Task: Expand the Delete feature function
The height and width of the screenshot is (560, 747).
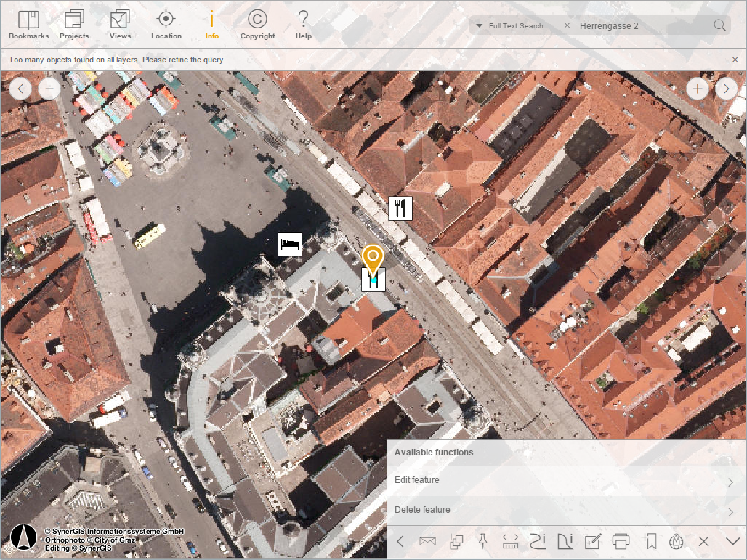Action: coord(566,510)
